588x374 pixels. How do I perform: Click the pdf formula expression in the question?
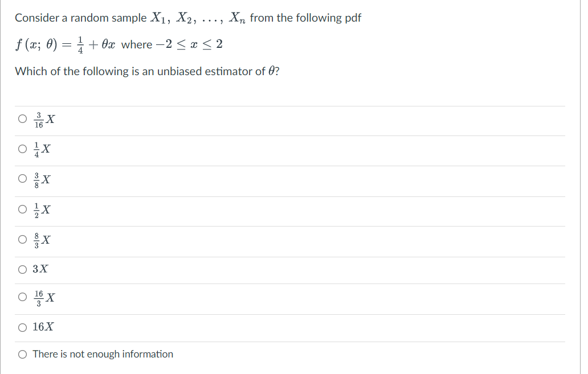coord(114,44)
